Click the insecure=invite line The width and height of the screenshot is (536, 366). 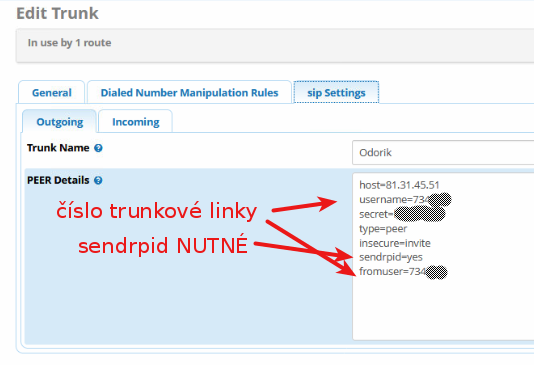(x=395, y=243)
